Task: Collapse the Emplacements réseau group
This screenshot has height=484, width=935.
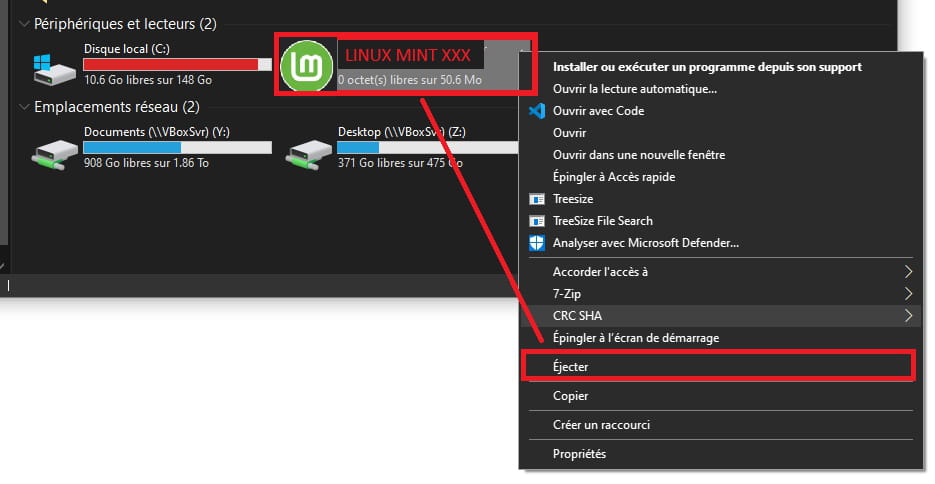Action: point(24,107)
